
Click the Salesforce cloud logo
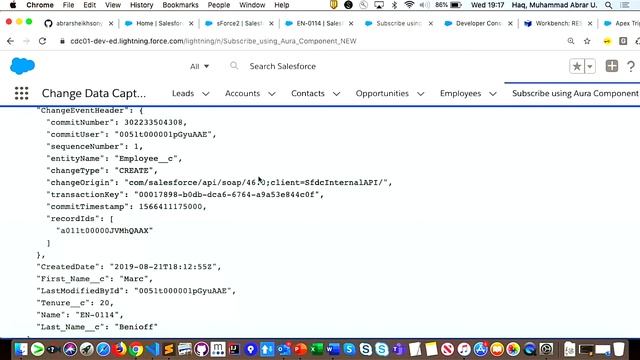click(22, 66)
